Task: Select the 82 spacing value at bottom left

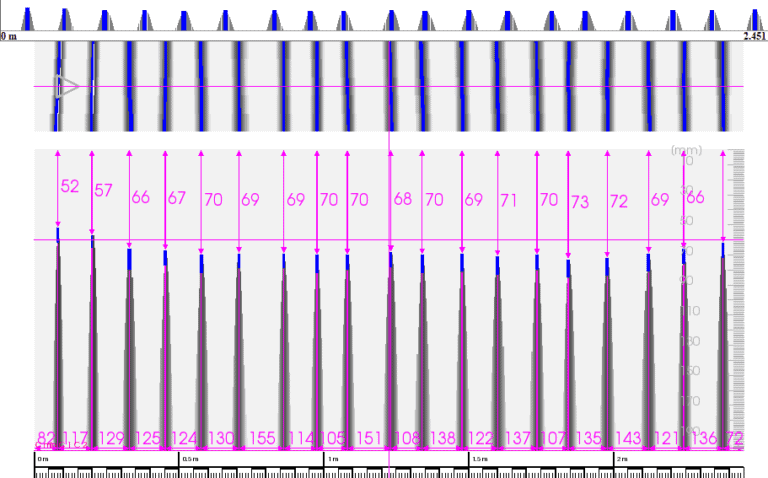Action: pyautogui.click(x=46, y=438)
